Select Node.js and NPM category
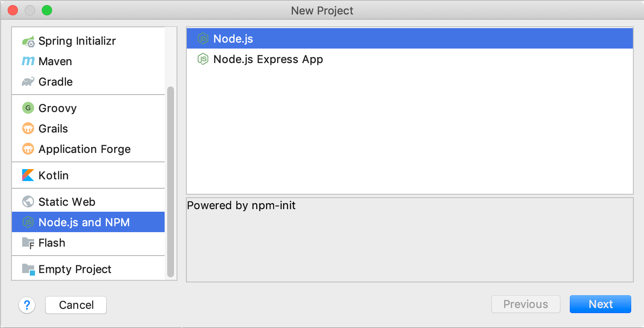 pos(88,222)
